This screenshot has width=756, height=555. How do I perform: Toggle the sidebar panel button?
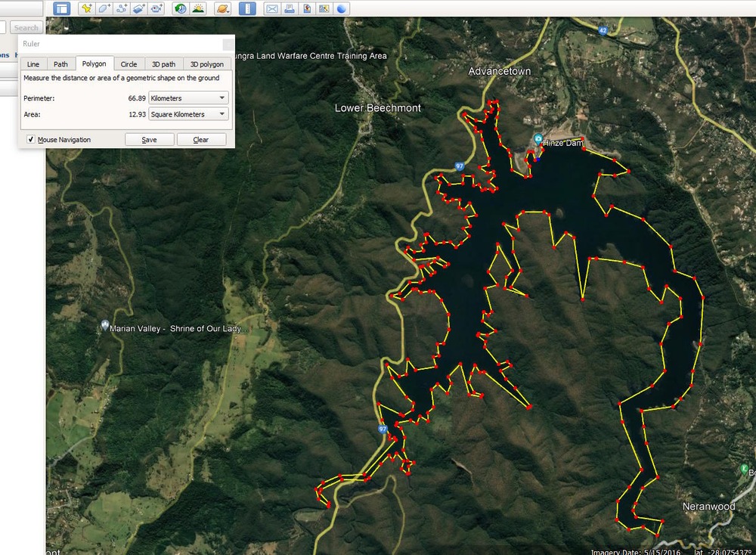pyautogui.click(x=63, y=9)
